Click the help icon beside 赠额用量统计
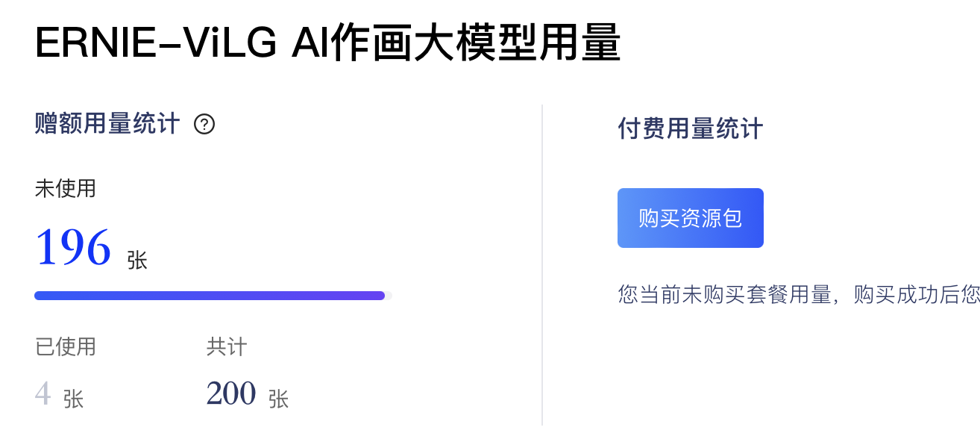This screenshot has width=980, height=442. [x=204, y=124]
